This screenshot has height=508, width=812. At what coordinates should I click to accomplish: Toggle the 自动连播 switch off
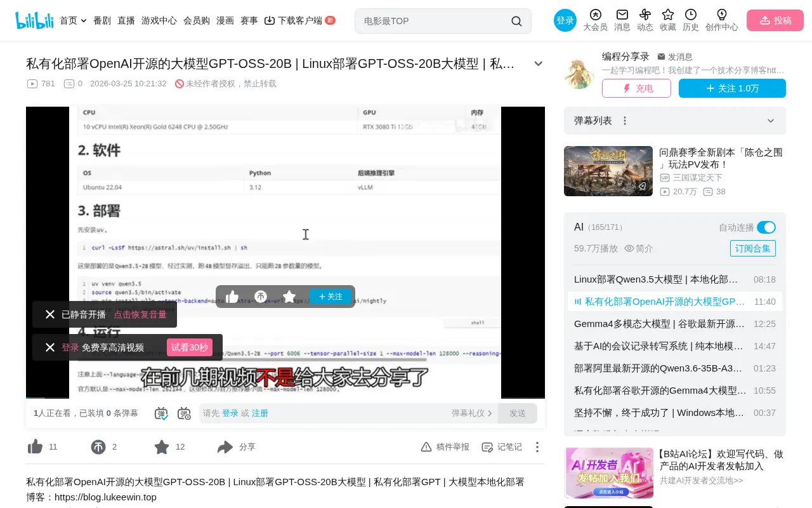pyautogui.click(x=766, y=227)
